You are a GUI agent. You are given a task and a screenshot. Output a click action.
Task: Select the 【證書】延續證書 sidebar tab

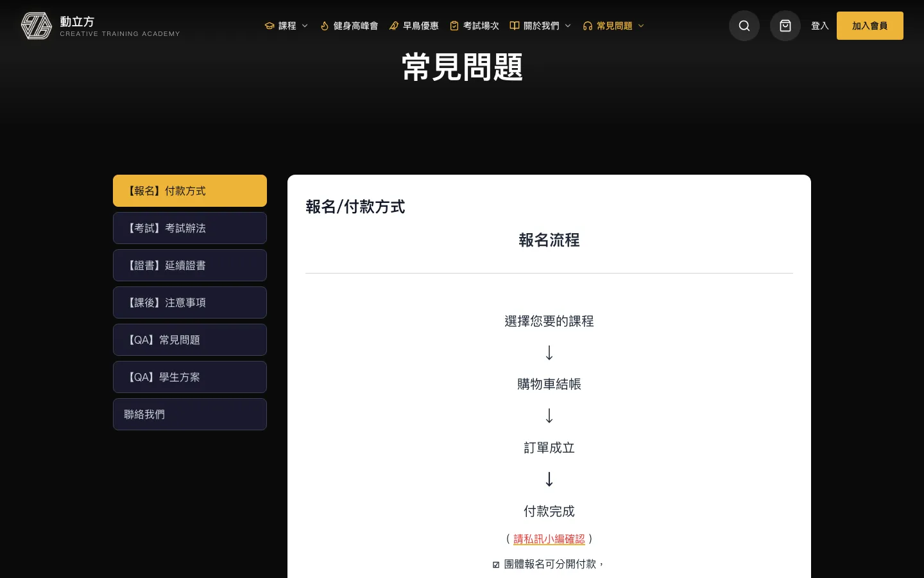[x=190, y=265]
